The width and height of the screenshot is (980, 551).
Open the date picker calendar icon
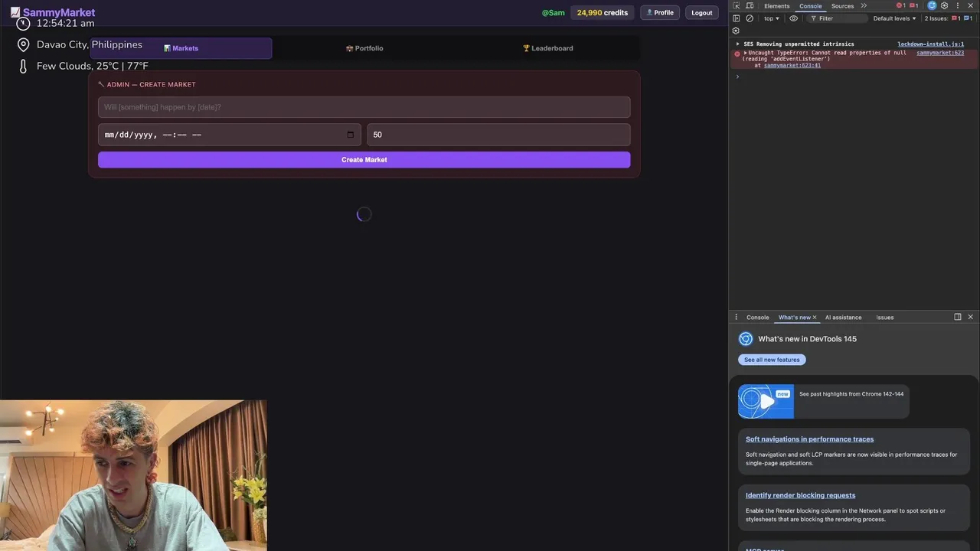click(x=351, y=135)
